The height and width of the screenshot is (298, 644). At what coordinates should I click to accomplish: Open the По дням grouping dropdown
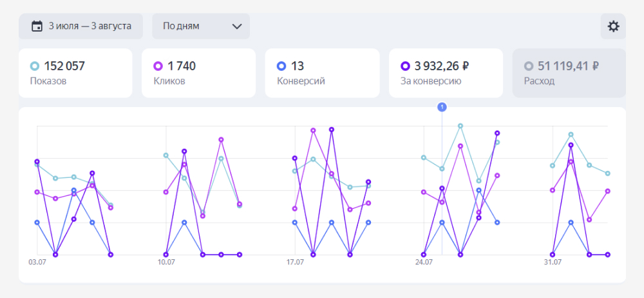[201, 26]
